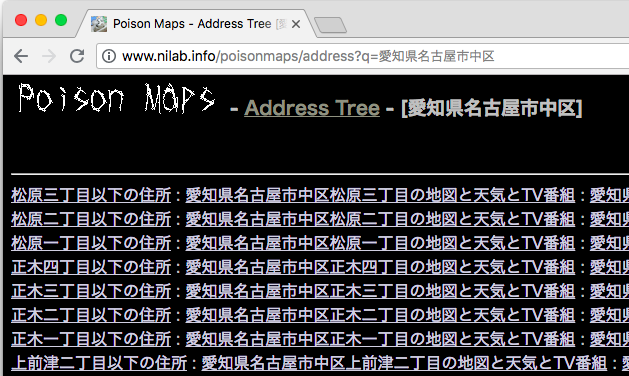Open 愛知県名古屋市中区松原二丁目の地図と天気とTV番組 link

click(380, 219)
